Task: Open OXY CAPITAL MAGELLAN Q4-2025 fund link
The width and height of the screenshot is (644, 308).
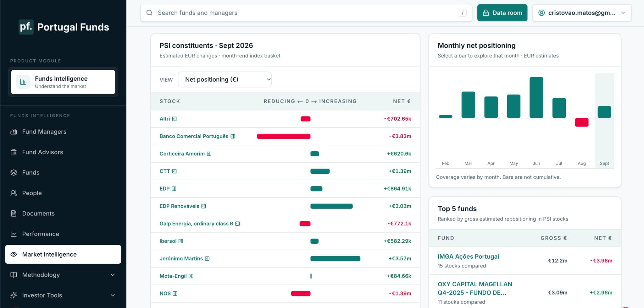Action: [475, 288]
